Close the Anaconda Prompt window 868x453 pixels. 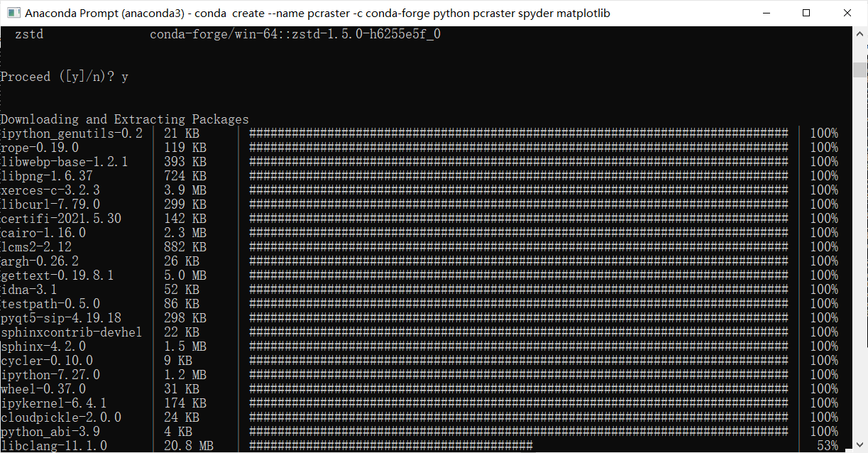tap(847, 13)
